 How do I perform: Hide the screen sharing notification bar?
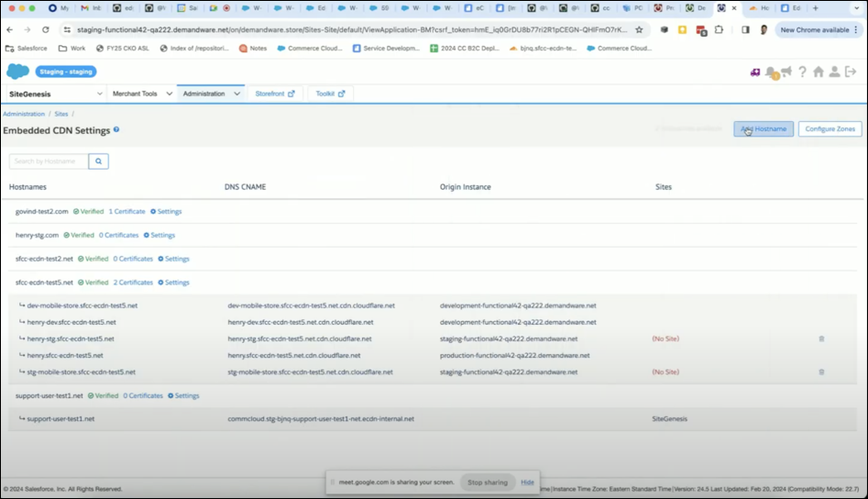click(x=527, y=482)
